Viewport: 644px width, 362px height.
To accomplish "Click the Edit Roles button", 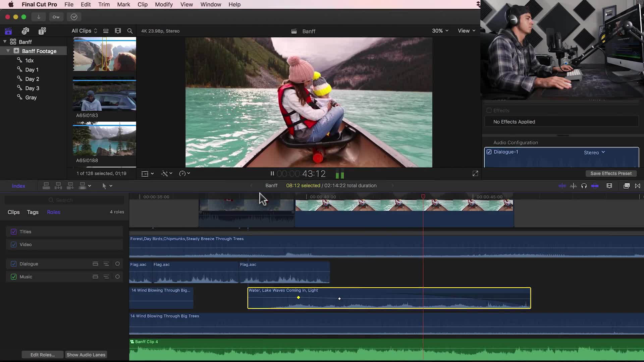I will pos(43,355).
